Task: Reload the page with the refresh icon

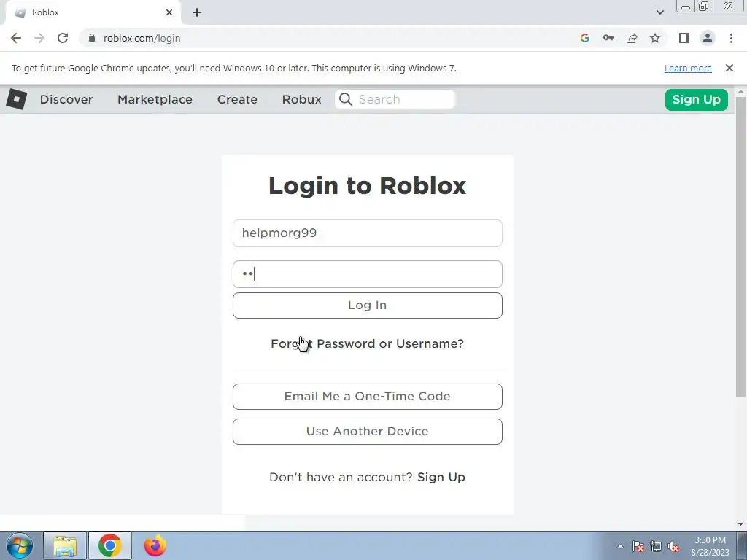Action: click(63, 38)
